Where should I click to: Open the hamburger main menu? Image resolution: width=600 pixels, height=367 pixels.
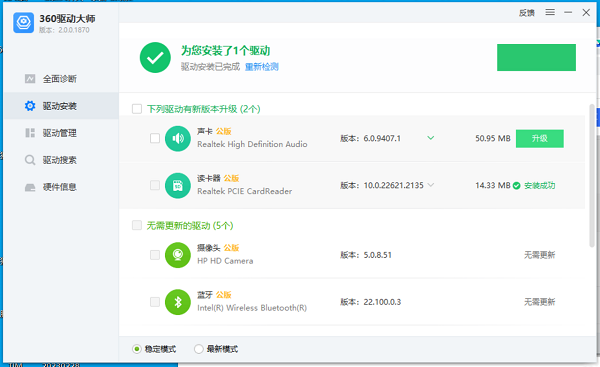pyautogui.click(x=550, y=12)
